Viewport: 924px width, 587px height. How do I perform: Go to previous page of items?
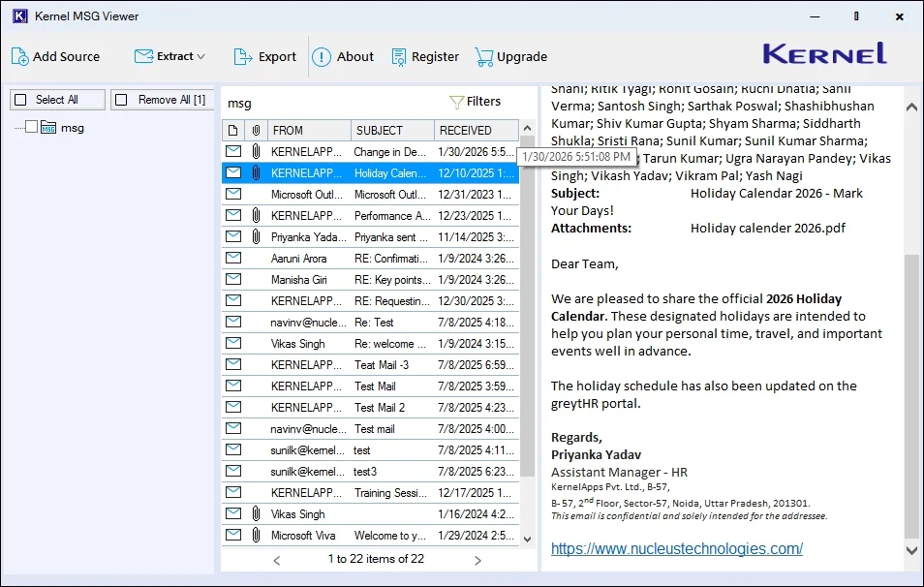[x=277, y=561]
